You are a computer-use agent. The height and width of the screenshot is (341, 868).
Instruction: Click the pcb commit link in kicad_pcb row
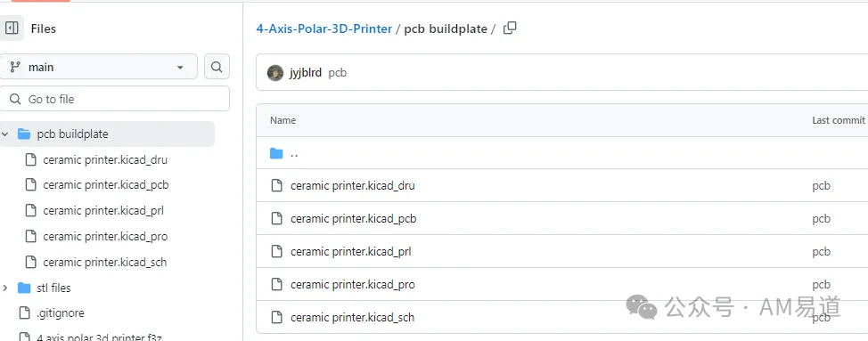(x=821, y=219)
